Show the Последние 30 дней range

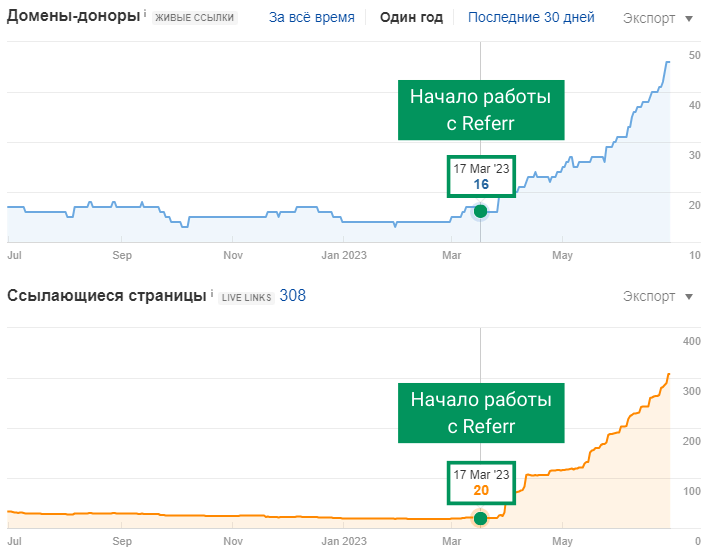531,17
